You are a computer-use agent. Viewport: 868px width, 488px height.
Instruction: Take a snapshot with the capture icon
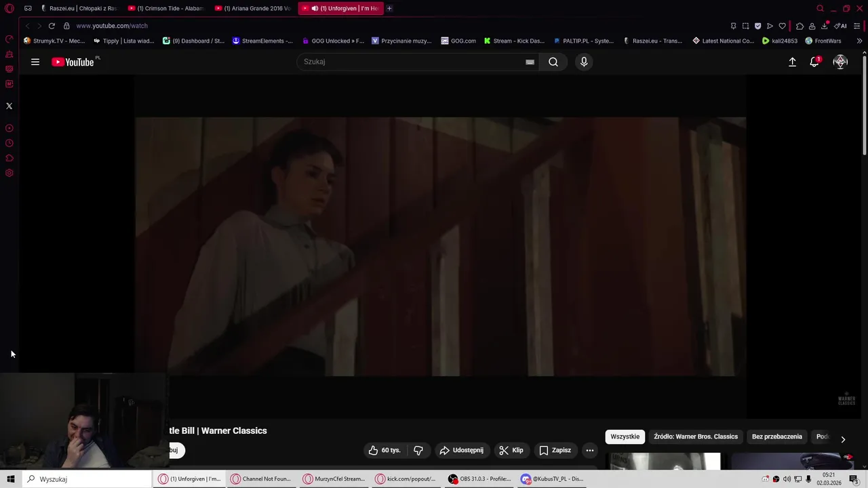[745, 26]
